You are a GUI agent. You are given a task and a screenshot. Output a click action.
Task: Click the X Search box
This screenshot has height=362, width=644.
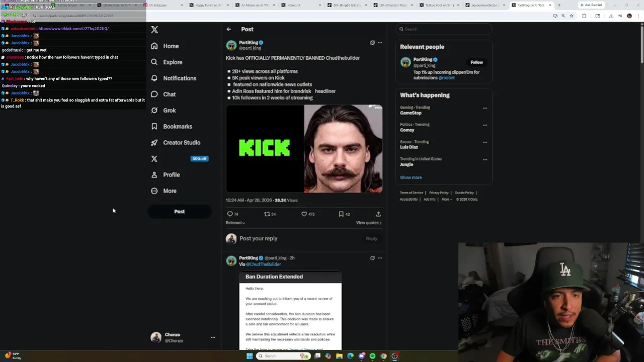(x=444, y=29)
